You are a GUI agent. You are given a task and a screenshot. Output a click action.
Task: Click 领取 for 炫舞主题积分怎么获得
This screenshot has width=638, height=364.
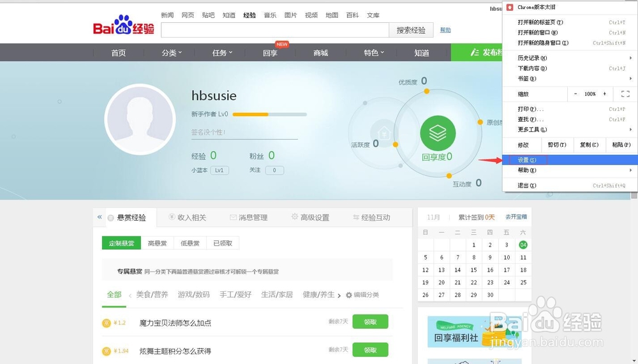coord(370,350)
